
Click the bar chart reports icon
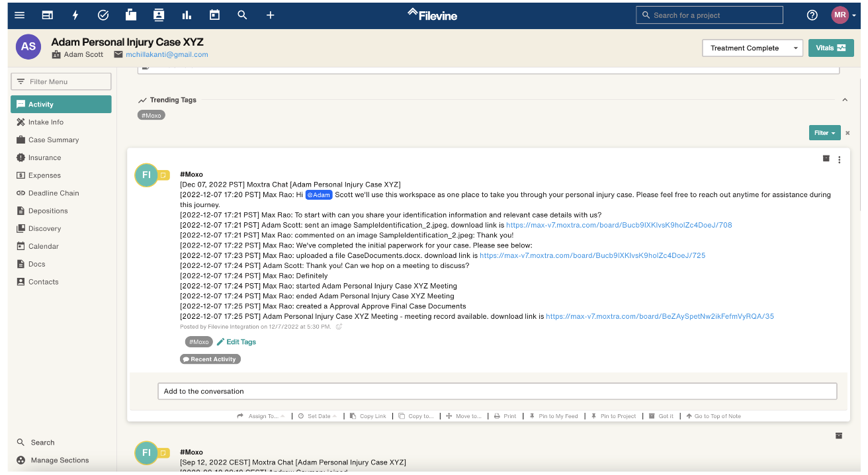tap(187, 15)
